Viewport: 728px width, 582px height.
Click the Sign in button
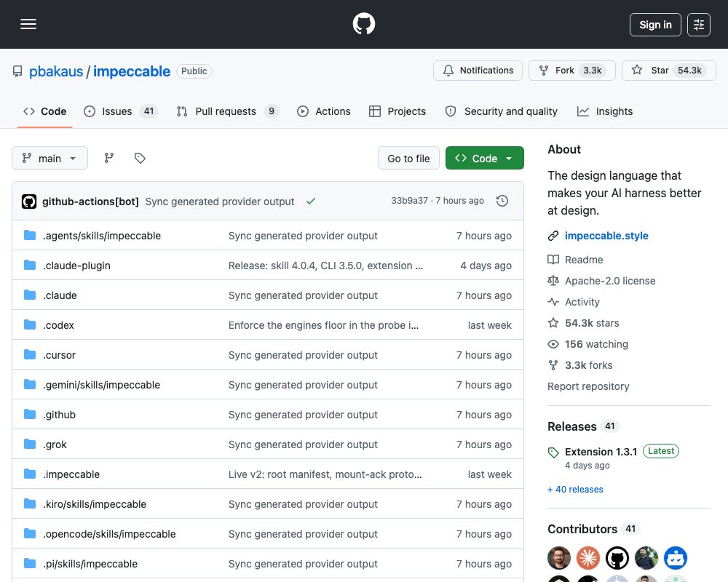(x=655, y=25)
